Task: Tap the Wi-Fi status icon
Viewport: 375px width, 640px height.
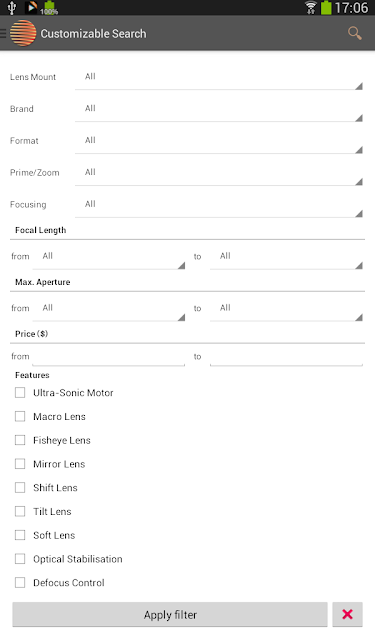Action: click(311, 7)
